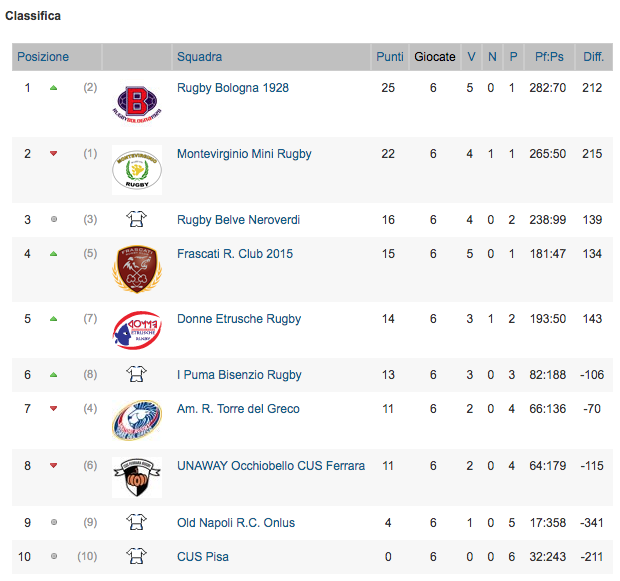
Task: Open the I Puma Bisenzio Rugby team page
Action: pyautogui.click(x=239, y=375)
